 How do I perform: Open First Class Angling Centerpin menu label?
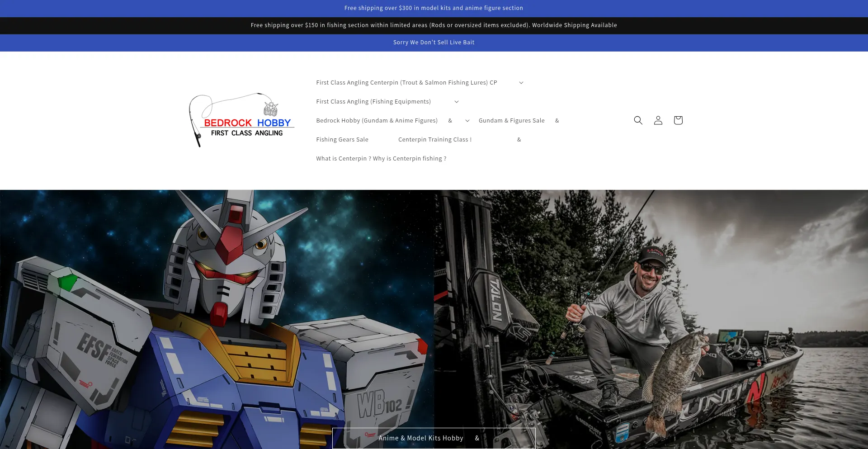(x=406, y=83)
